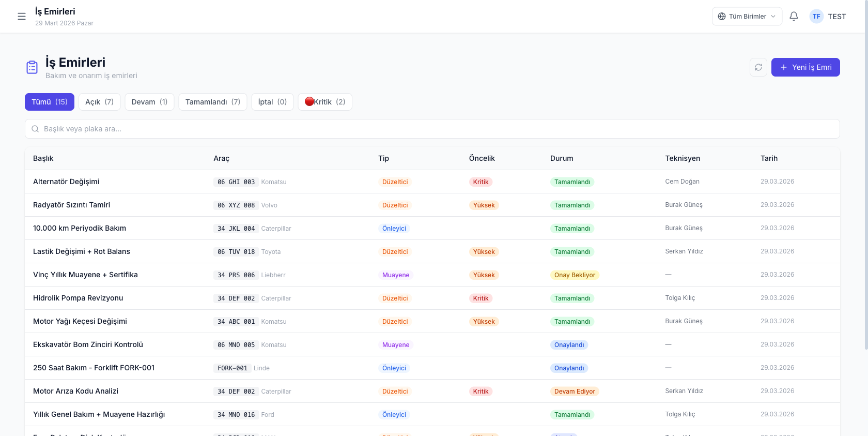Screen dimensions: 868x436
Task: Select the İptal (0) filter
Action: click(x=272, y=102)
